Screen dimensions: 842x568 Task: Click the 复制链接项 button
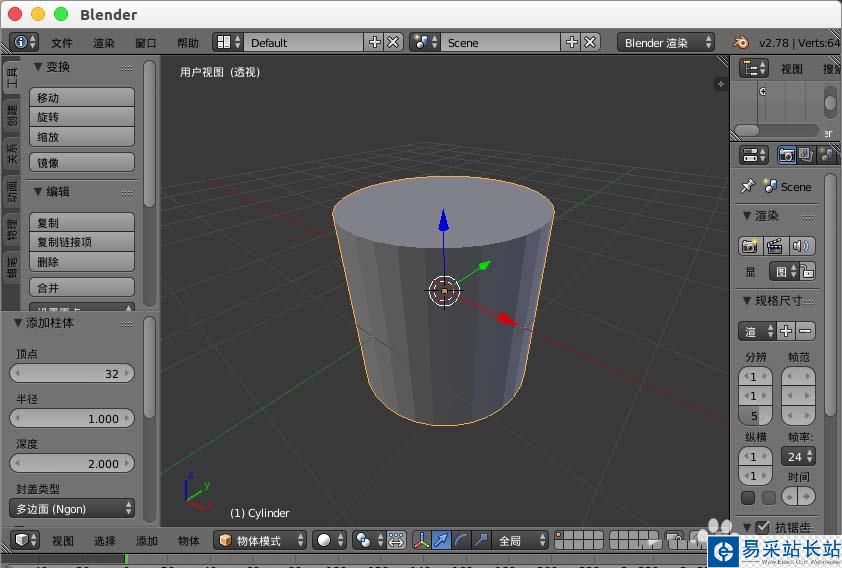click(82, 242)
